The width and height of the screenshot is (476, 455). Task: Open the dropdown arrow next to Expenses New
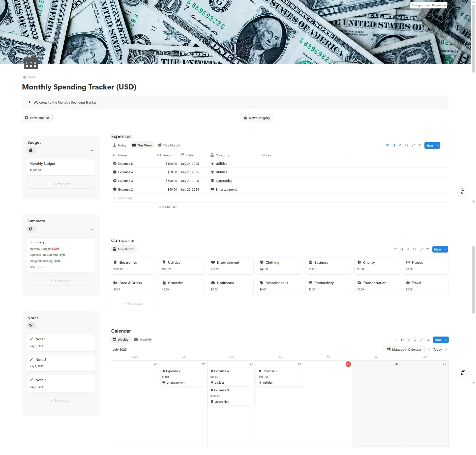438,145
